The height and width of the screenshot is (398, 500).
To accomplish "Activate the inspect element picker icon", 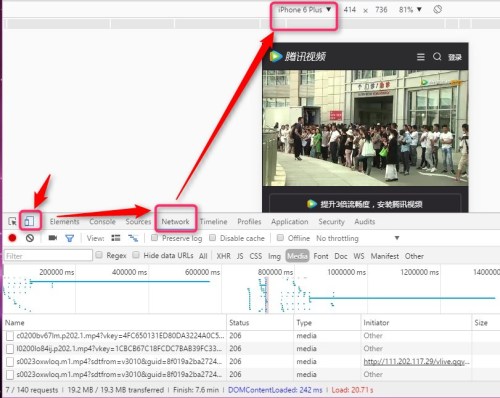I will [x=12, y=221].
